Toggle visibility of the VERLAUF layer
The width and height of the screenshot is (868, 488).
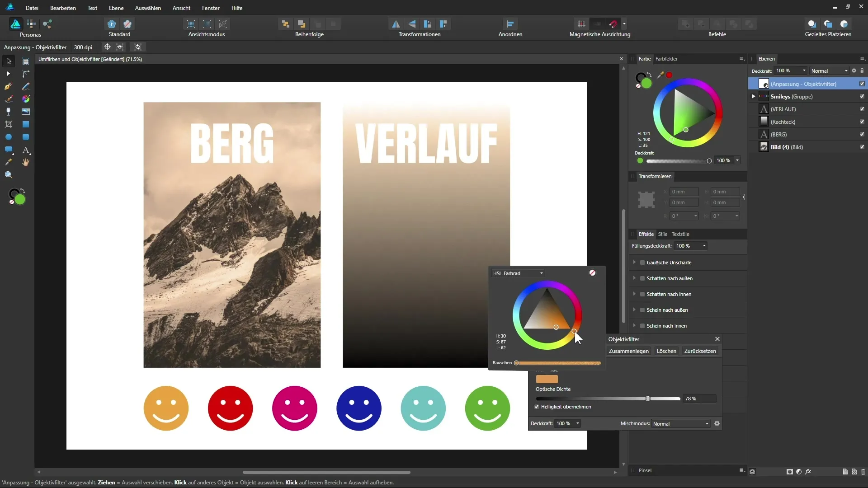[x=862, y=109]
